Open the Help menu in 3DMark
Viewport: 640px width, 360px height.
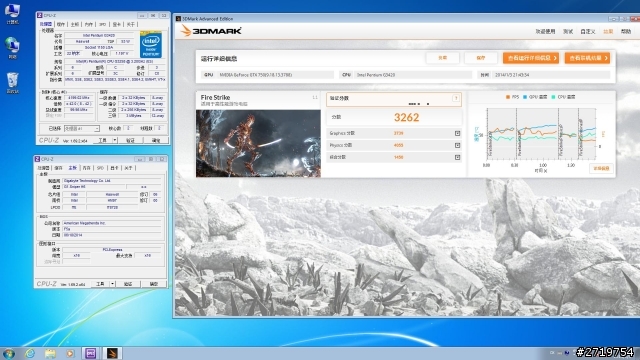pyautogui.click(x=626, y=31)
